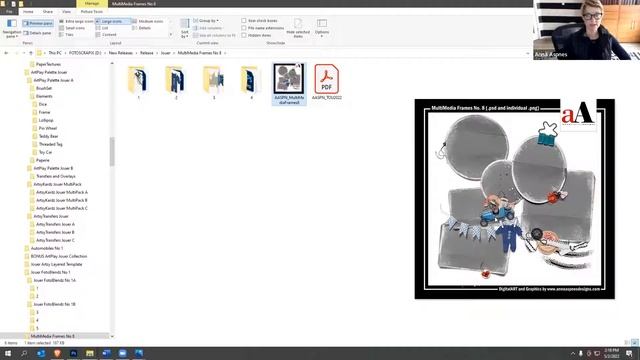Select ArtsyTransfers Jouer B folder

tap(55, 232)
